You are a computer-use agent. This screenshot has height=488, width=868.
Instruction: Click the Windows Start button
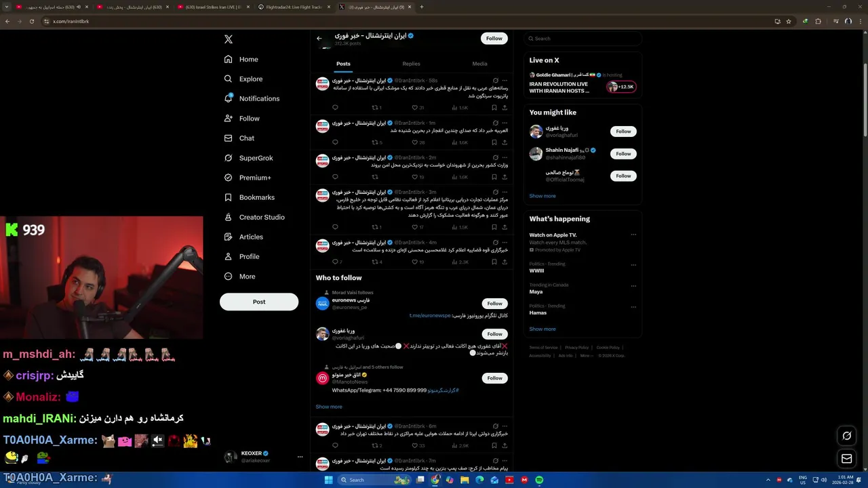click(x=329, y=480)
